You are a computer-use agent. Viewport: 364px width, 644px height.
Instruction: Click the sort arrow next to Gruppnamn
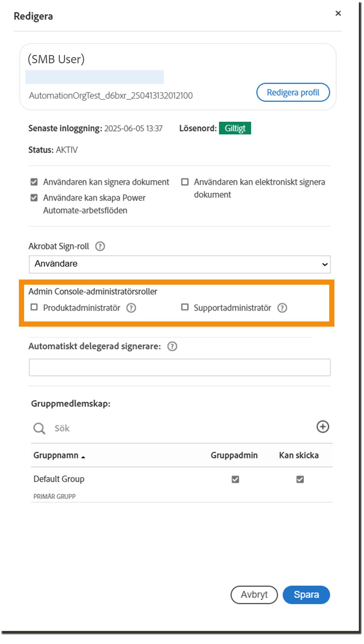pos(83,457)
